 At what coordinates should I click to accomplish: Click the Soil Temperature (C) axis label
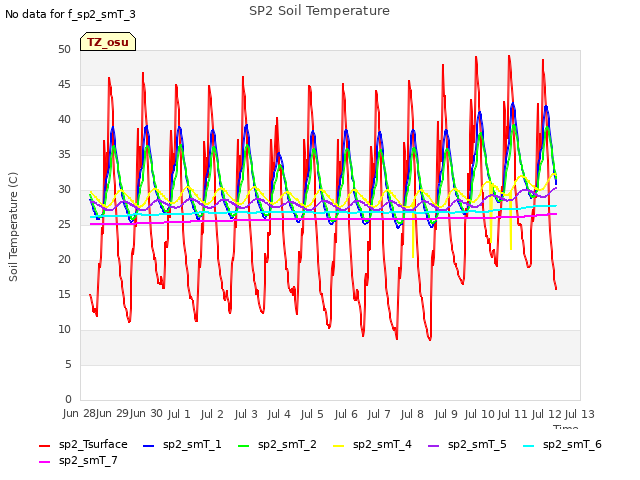point(13,227)
